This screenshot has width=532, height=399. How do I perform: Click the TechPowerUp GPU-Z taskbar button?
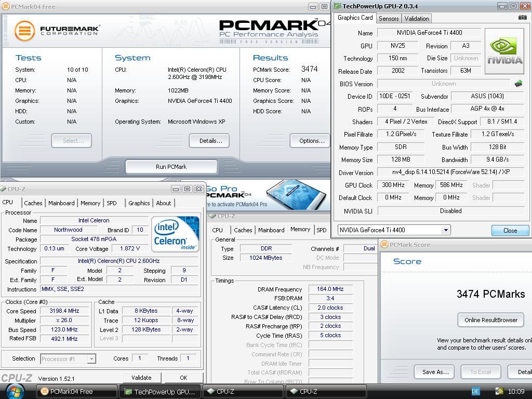point(160,391)
